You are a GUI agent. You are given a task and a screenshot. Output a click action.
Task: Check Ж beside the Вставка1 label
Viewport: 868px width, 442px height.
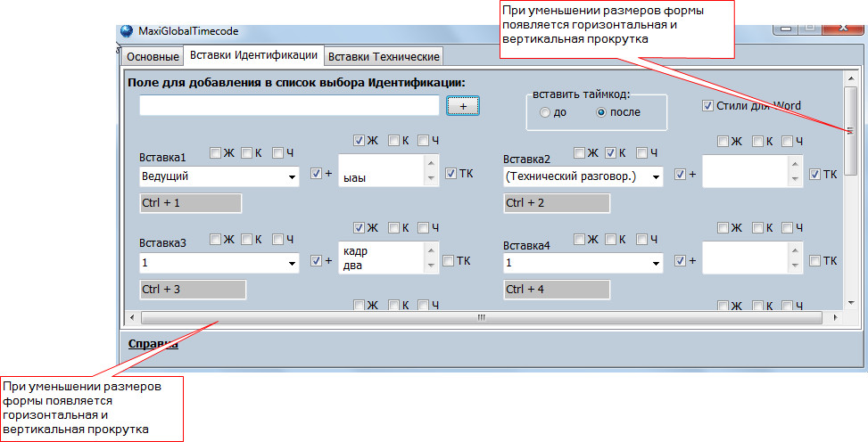[x=215, y=152]
